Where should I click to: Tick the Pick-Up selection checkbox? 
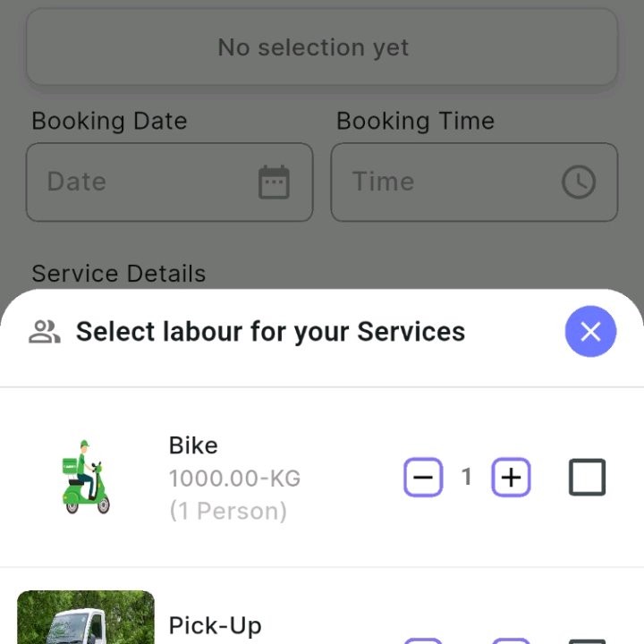pos(588,640)
